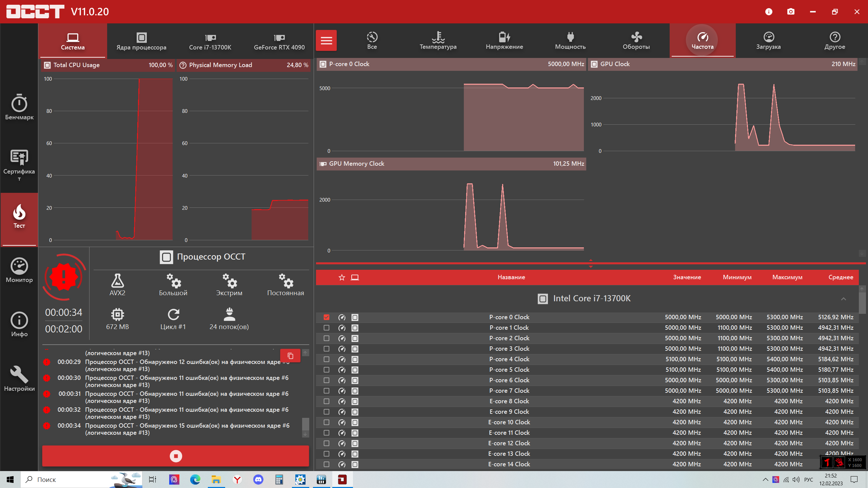Click the copy log icon button
The width and height of the screenshot is (868, 488).
point(290,356)
